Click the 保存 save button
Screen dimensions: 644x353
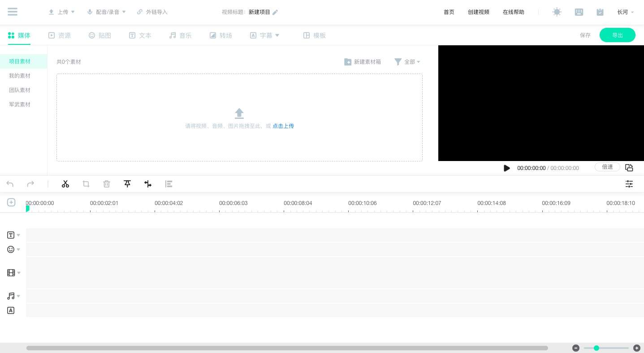tap(585, 35)
